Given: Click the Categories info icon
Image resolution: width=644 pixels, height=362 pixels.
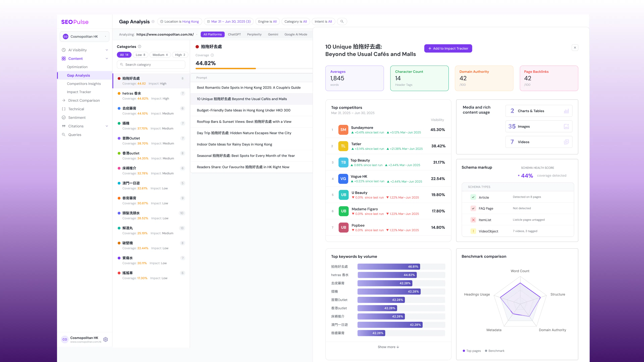Looking at the screenshot, I should click(x=140, y=46).
